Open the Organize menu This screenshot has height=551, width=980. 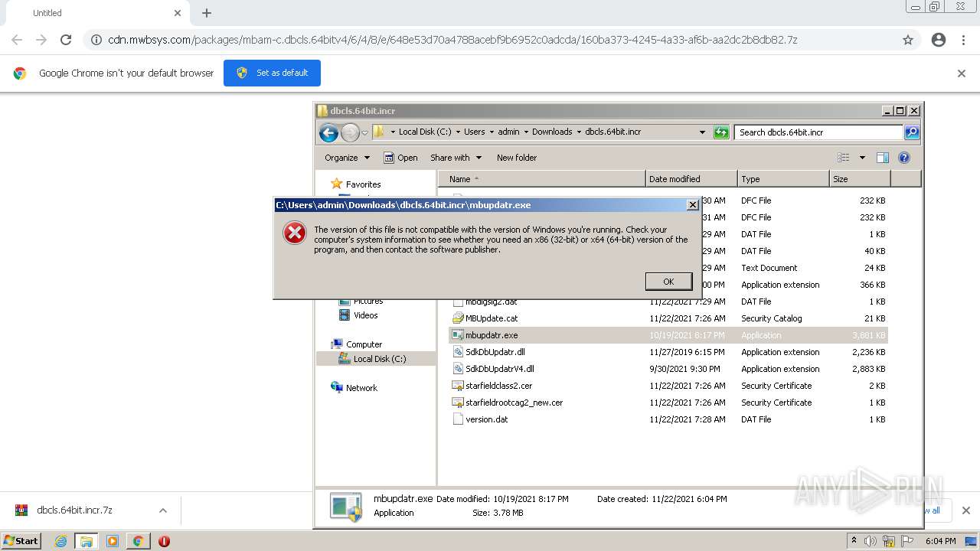(x=347, y=158)
